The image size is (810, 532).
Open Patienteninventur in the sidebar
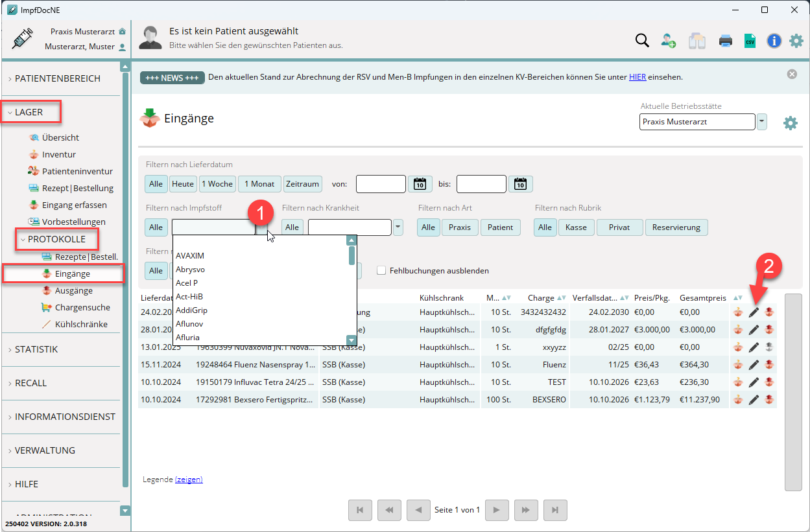(77, 171)
